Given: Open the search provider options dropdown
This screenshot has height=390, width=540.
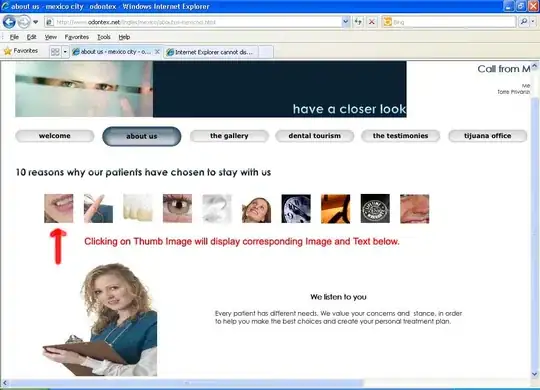Looking at the screenshot, I should coord(533,22).
